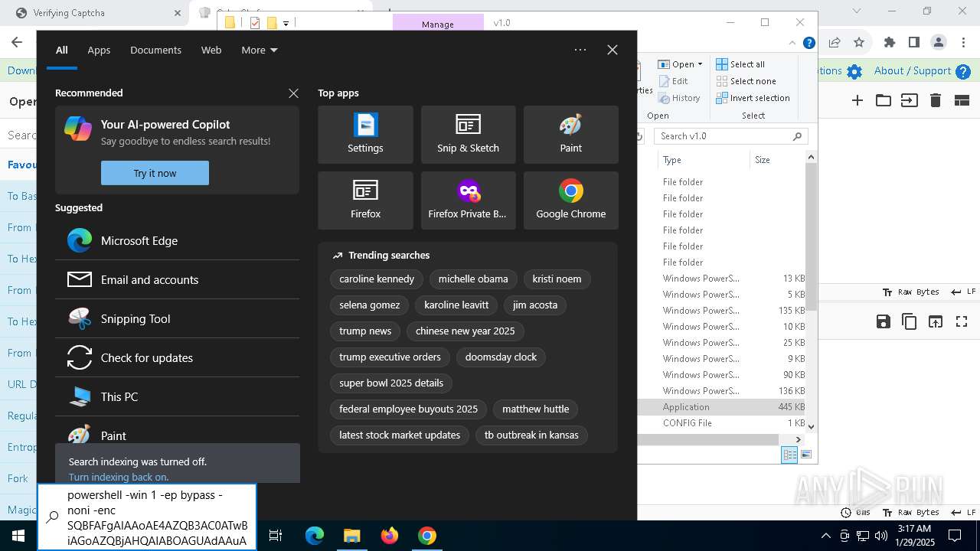Open the Manage ribbon tab in Explorer
980x551 pixels.
(x=438, y=24)
